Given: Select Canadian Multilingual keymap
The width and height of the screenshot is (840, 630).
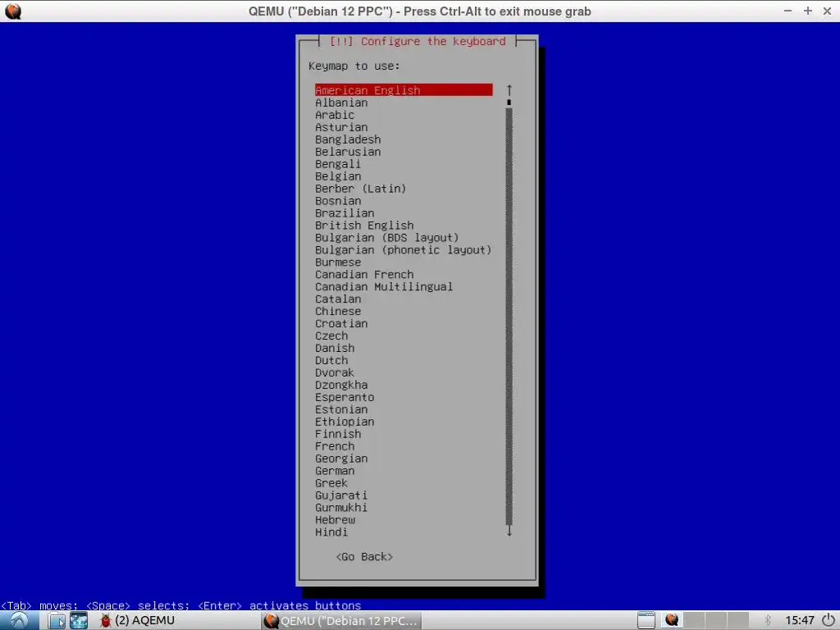Looking at the screenshot, I should pyautogui.click(x=384, y=286).
